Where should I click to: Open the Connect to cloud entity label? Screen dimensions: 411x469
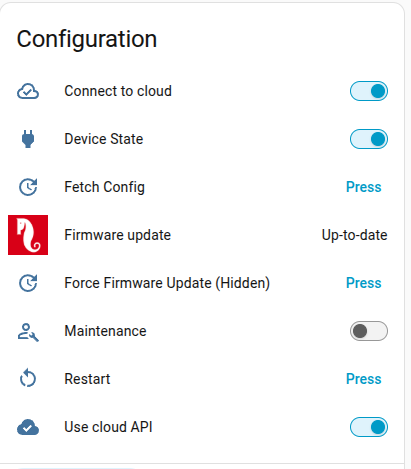(x=118, y=91)
